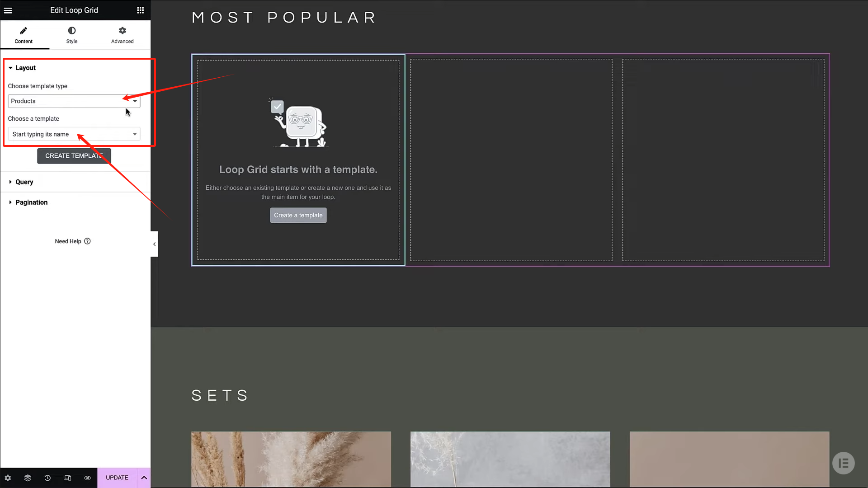The width and height of the screenshot is (868, 488).
Task: Expand the Pagination section
Action: (x=31, y=202)
